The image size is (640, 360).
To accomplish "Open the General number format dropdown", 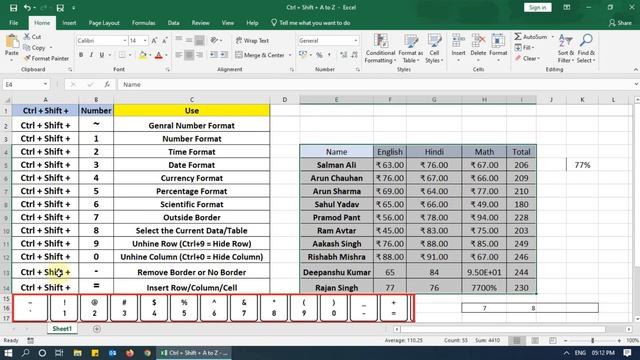I will pyautogui.click(x=356, y=41).
